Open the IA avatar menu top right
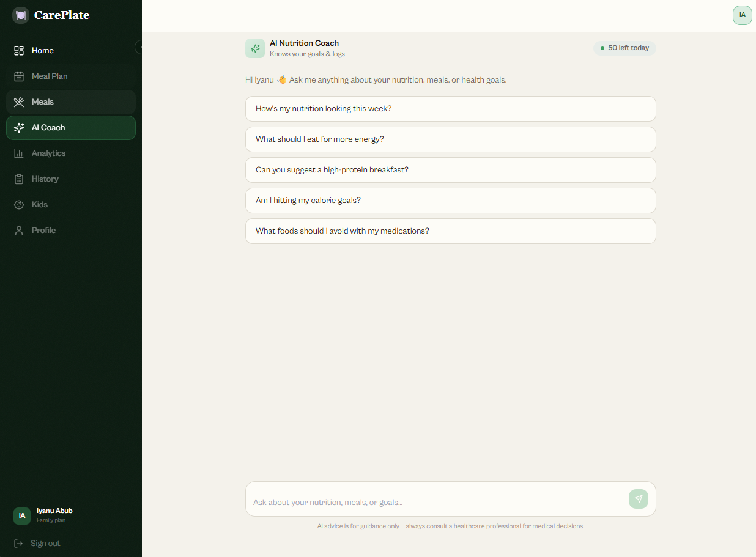Screen dimensions: 756x557 pos(742,15)
